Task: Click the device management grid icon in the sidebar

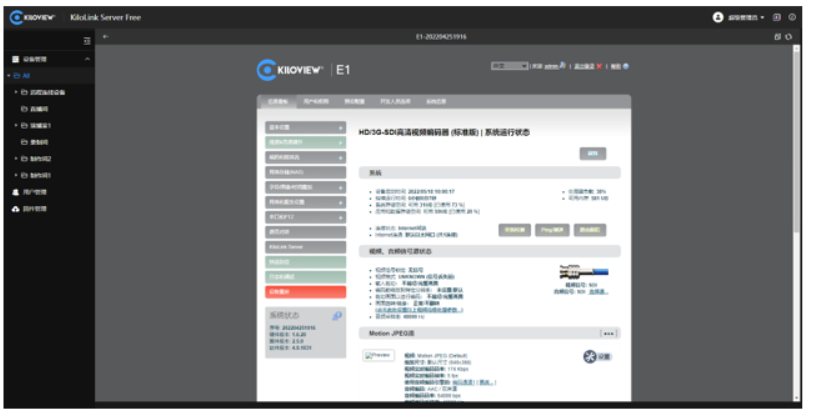Action: click(x=16, y=59)
